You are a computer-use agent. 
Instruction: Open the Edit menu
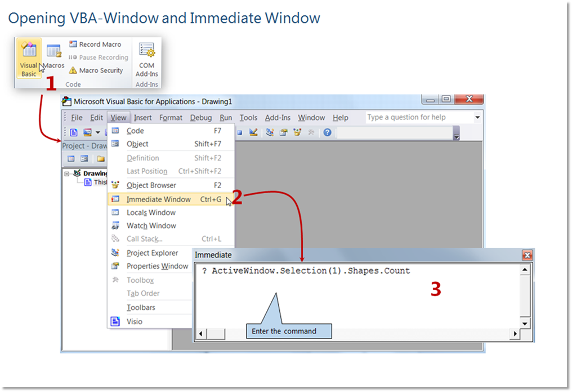tap(97, 118)
